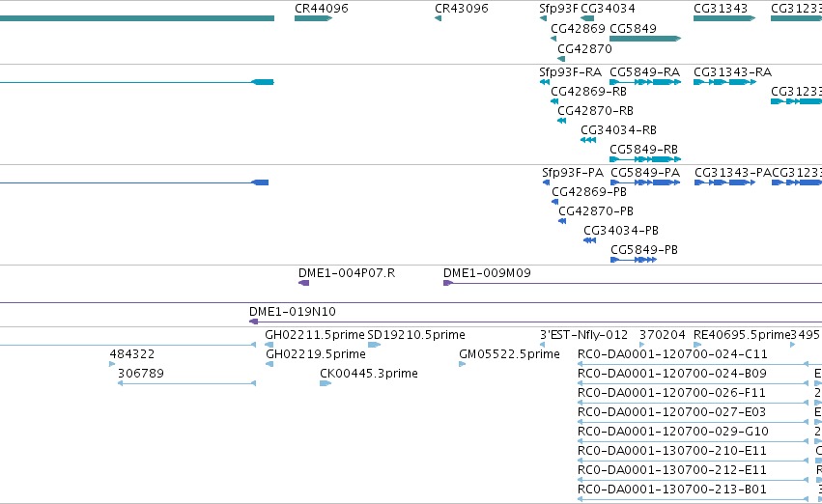822x504 pixels.
Task: Select EST GH02219.5prime
Action: point(269,364)
